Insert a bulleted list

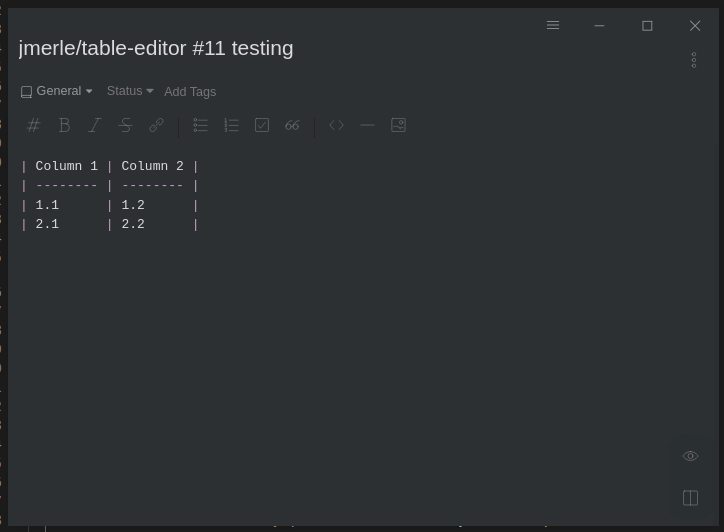pyautogui.click(x=200, y=125)
